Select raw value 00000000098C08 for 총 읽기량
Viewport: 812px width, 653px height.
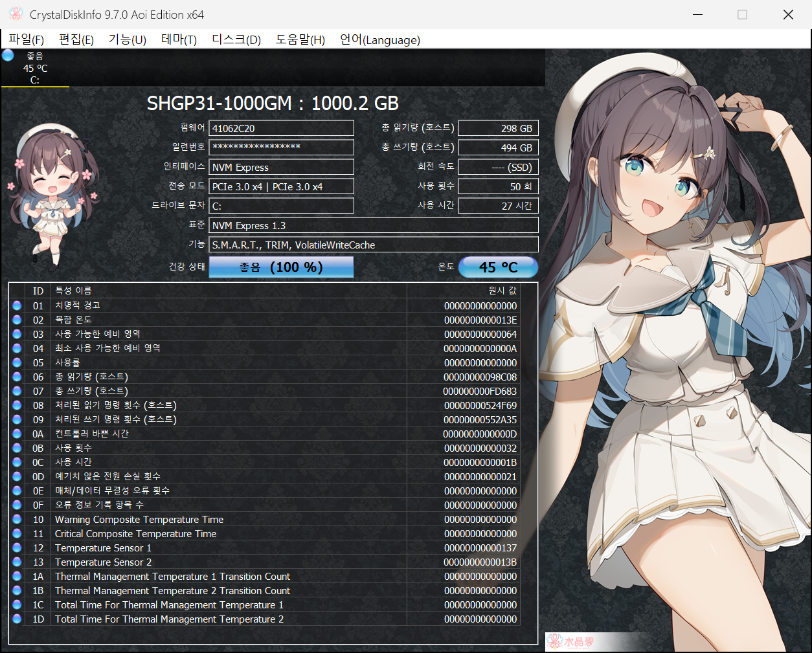(x=480, y=377)
